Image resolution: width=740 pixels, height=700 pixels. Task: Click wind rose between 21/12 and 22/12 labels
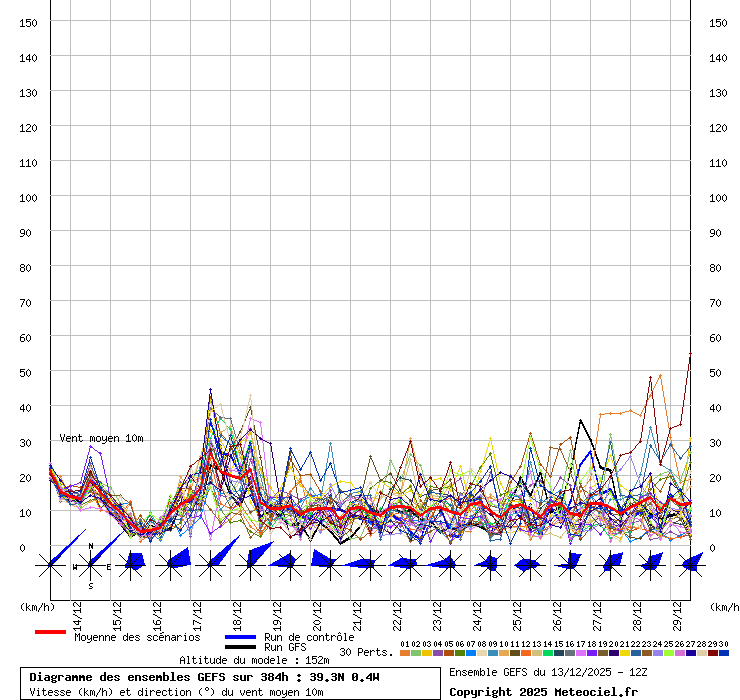tap(370, 565)
